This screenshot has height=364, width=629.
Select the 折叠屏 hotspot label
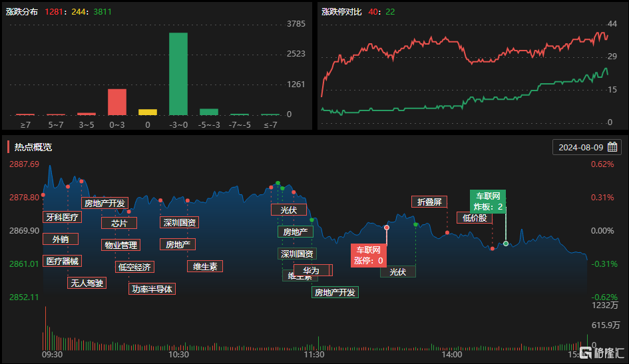point(429,202)
